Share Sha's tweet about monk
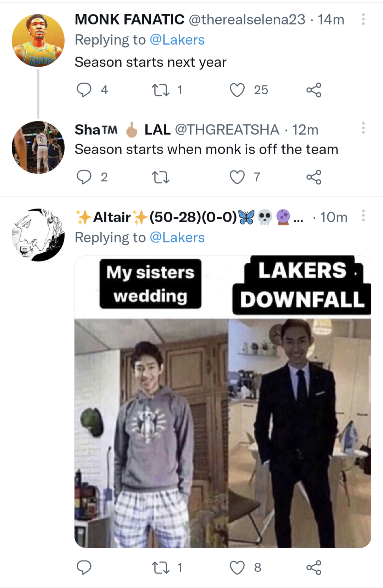Viewport: 383px width, 588px height. [x=314, y=177]
